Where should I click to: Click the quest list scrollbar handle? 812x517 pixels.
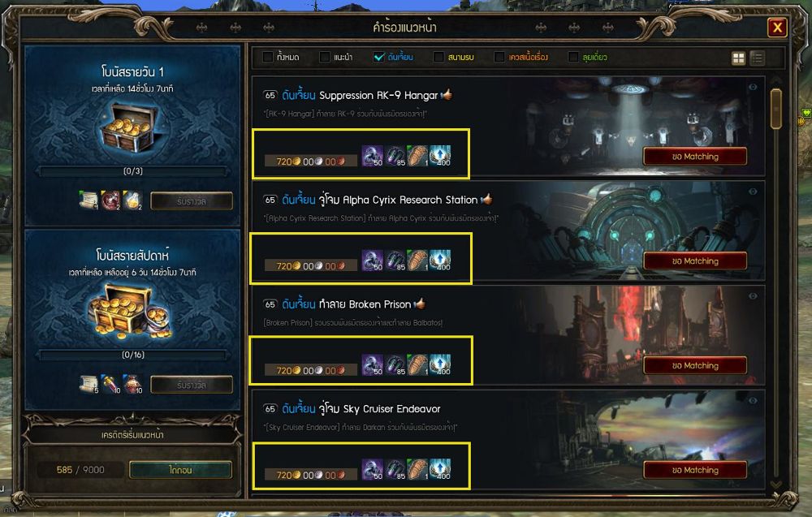[x=775, y=109]
